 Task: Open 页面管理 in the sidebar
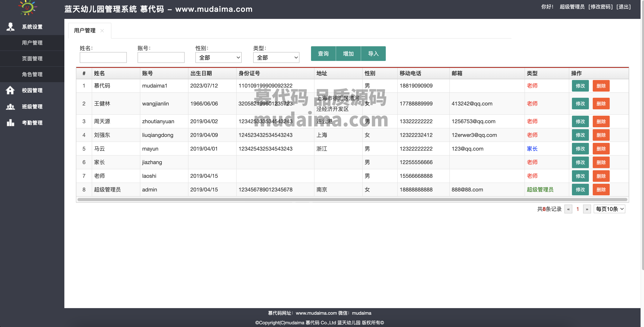[32, 59]
